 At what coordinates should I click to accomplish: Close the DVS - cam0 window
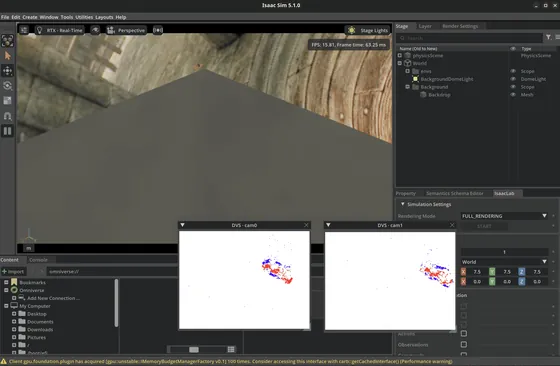(306, 225)
